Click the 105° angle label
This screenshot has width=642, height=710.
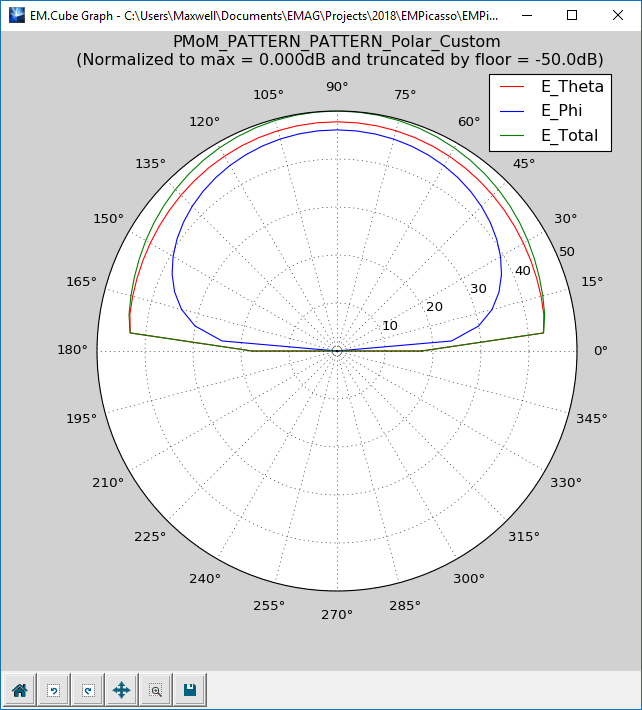268,95
